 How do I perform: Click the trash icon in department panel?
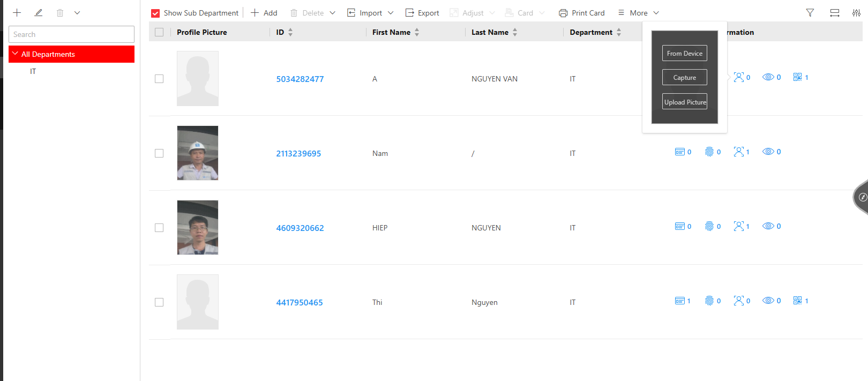tap(60, 12)
